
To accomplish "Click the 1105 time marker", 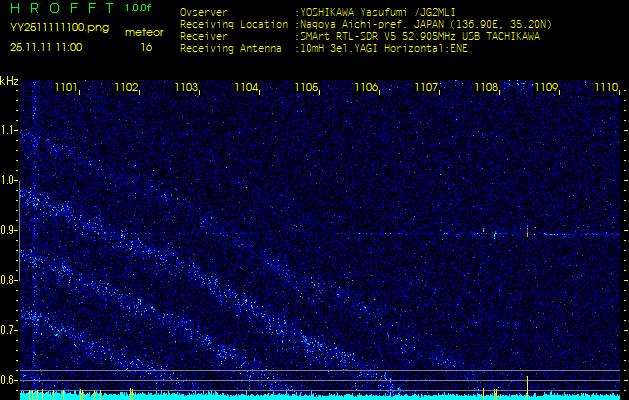I will pyautogui.click(x=306, y=88).
